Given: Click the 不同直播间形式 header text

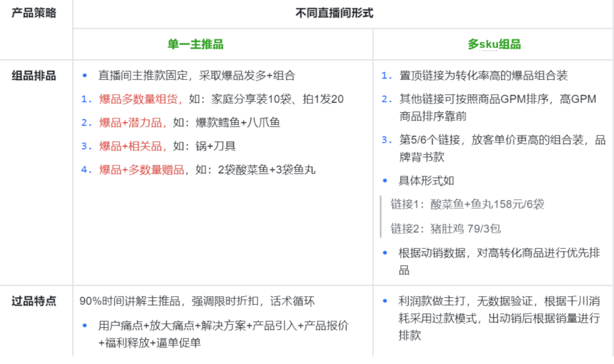Looking at the screenshot, I should (x=334, y=13).
